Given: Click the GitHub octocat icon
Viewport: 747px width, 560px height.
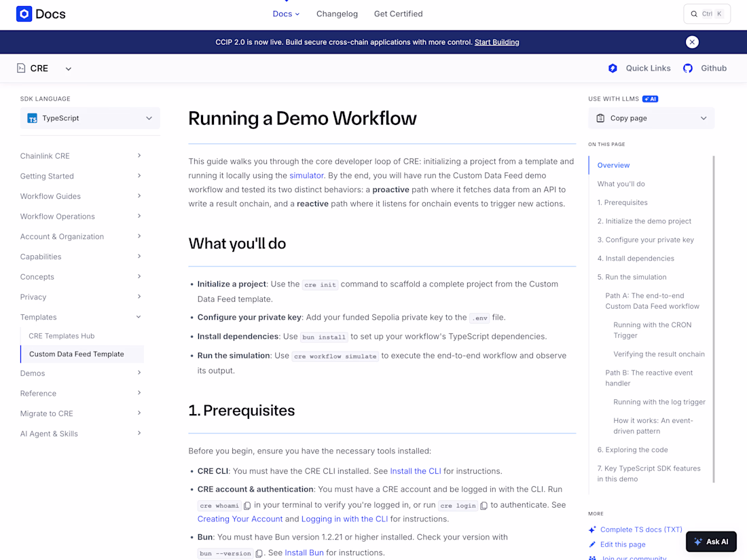Looking at the screenshot, I should [688, 68].
